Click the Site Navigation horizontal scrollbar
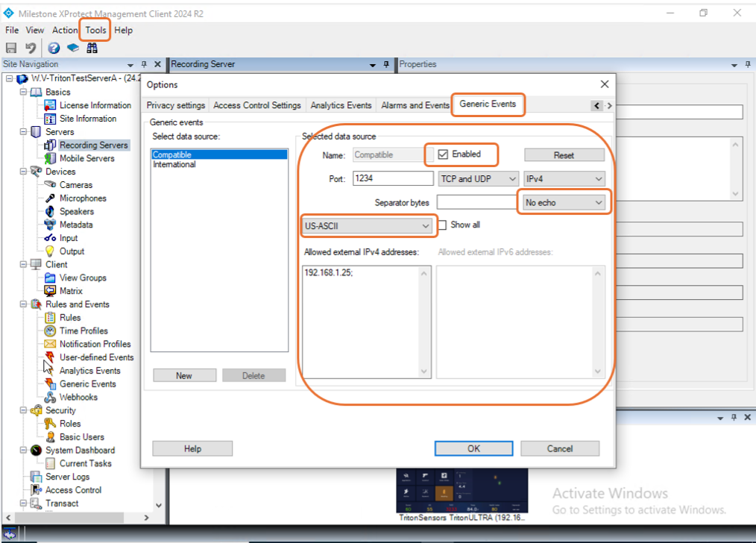 pyautogui.click(x=77, y=517)
